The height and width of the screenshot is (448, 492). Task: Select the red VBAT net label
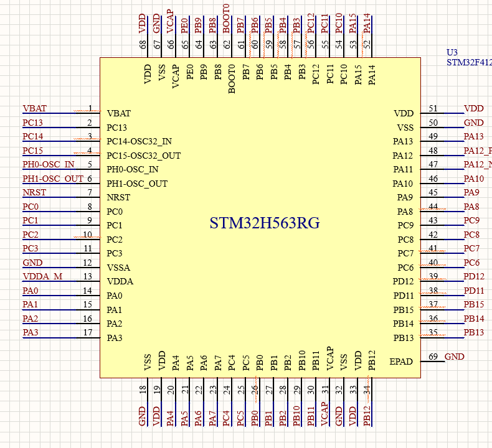point(34,108)
